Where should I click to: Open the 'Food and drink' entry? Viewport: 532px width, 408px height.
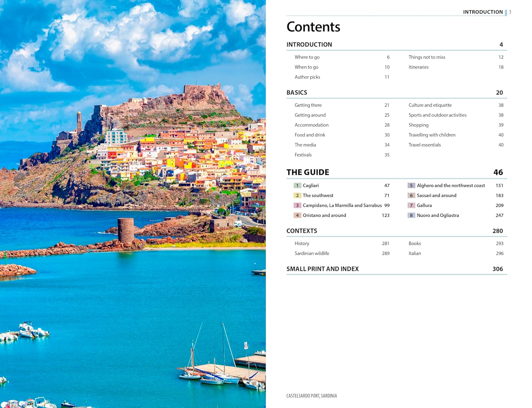(x=310, y=135)
